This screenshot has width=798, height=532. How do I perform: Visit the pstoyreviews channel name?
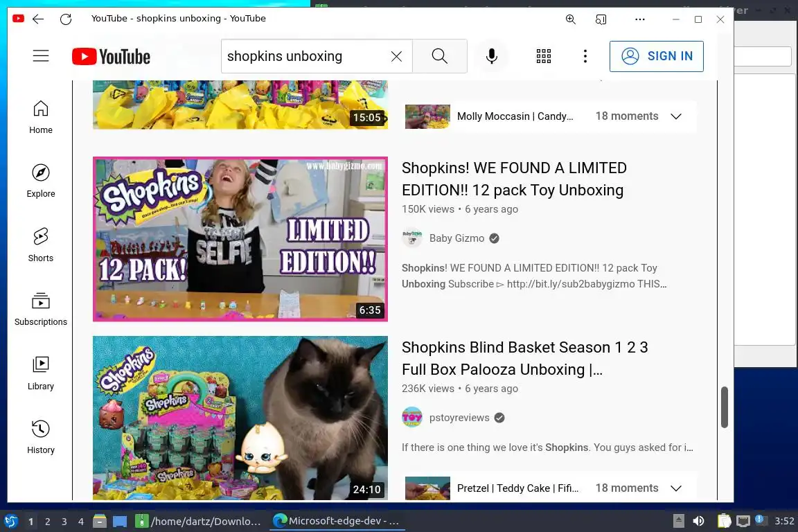click(x=459, y=418)
